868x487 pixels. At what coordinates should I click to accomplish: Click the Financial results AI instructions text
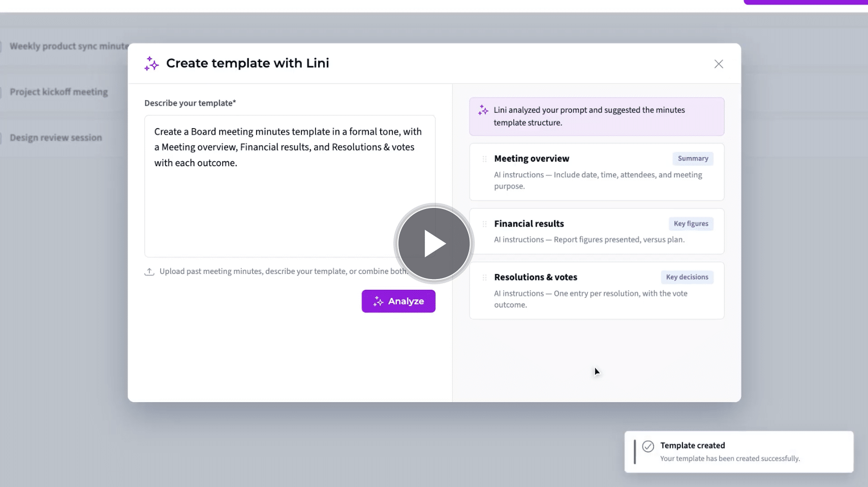coord(590,239)
